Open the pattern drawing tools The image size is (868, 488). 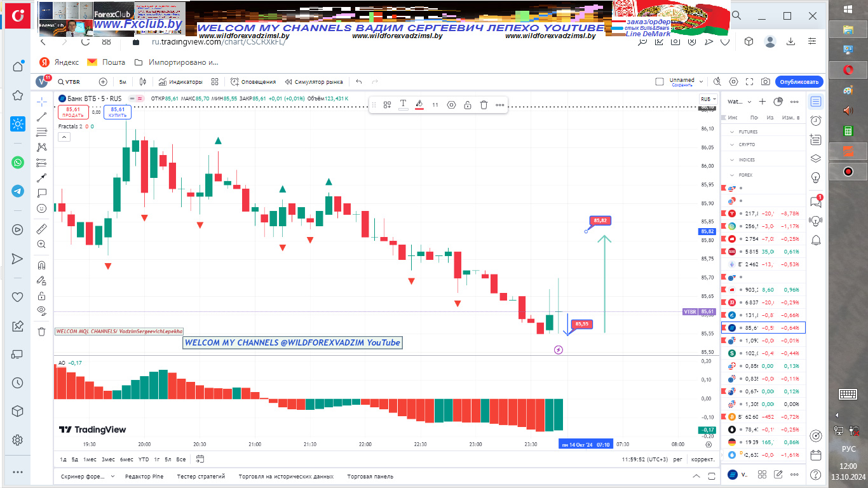pos(42,147)
